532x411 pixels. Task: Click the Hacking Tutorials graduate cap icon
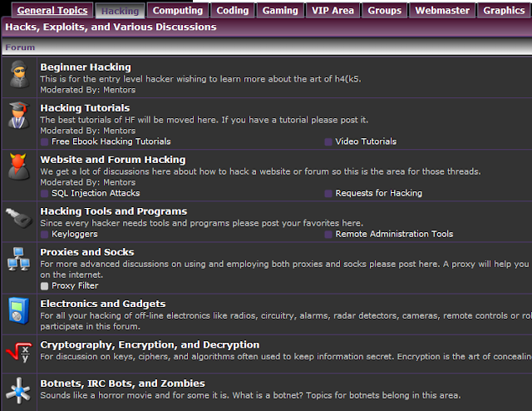pos(19,116)
